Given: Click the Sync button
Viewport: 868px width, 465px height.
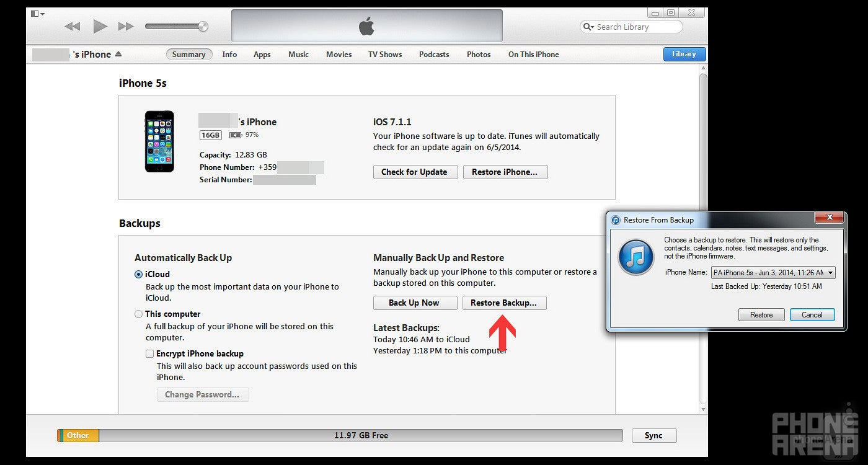Looking at the screenshot, I should [x=654, y=435].
